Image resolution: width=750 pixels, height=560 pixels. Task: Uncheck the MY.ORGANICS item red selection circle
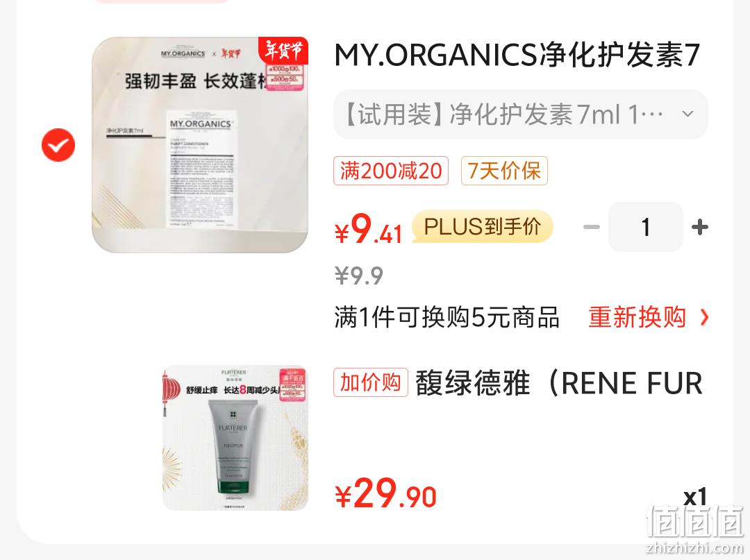click(58, 145)
